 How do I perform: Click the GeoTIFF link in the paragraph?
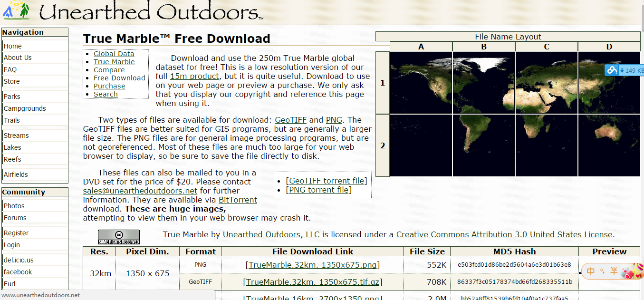[x=290, y=120]
